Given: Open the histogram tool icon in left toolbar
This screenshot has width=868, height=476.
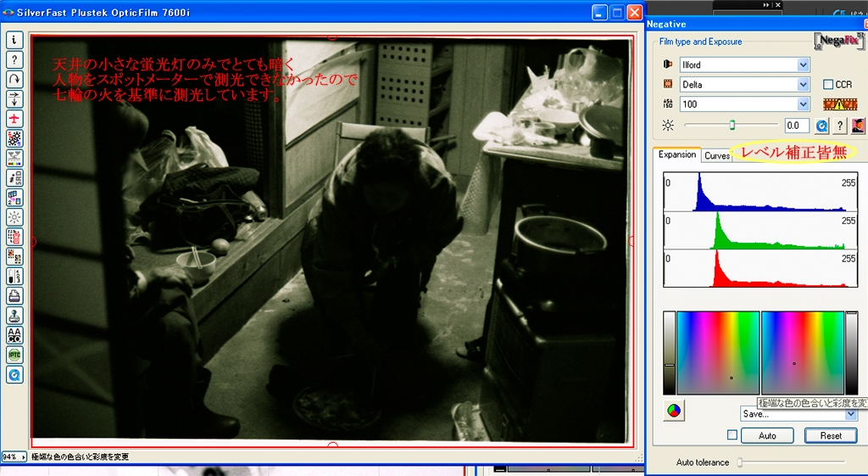Looking at the screenshot, I should tap(14, 158).
